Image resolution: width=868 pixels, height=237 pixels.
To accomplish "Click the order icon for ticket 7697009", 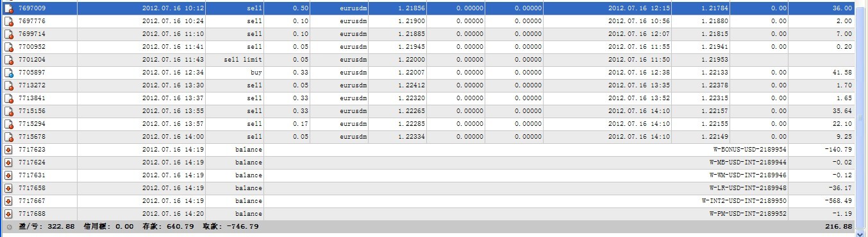I will 9,8.
